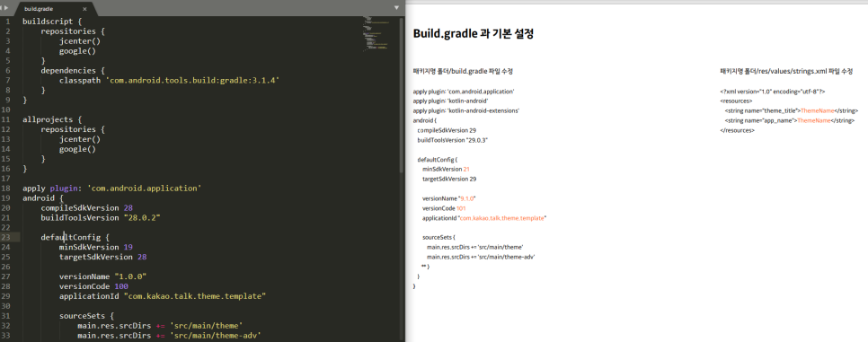Click the editor vertical scrollbar
The width and height of the screenshot is (868, 342).
click(x=402, y=94)
